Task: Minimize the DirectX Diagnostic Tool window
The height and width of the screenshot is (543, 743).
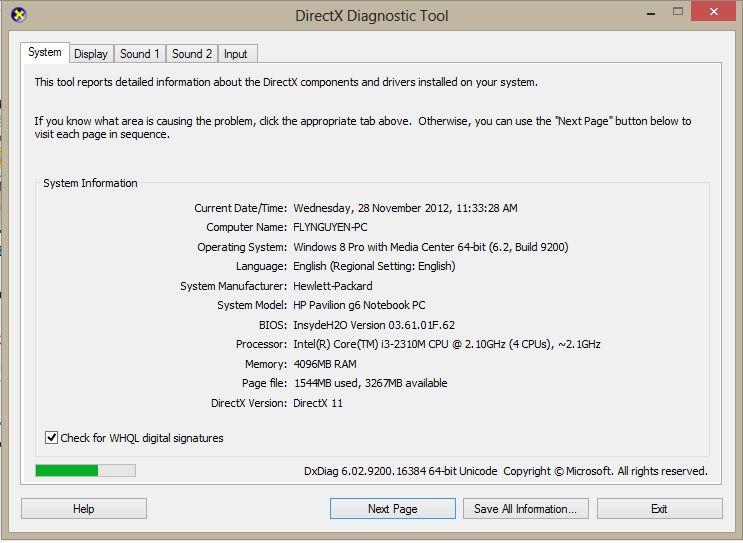Action: pyautogui.click(x=652, y=12)
